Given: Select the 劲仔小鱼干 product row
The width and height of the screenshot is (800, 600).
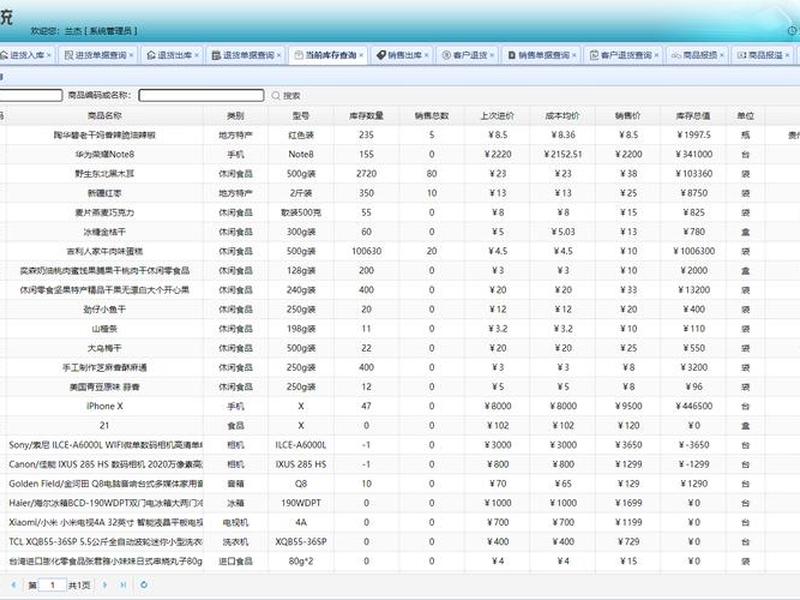Looking at the screenshot, I should (400, 309).
